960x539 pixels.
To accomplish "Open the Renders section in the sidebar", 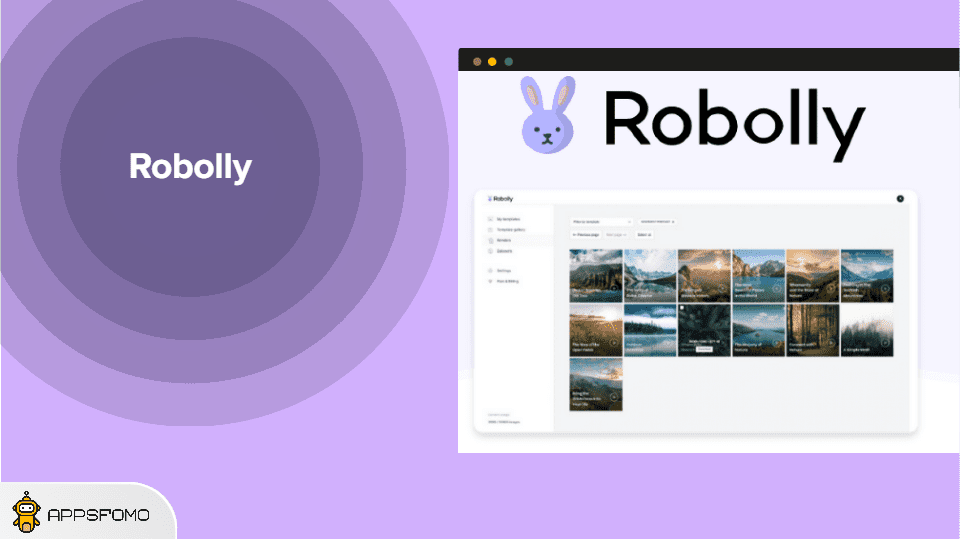I will pyautogui.click(x=504, y=241).
